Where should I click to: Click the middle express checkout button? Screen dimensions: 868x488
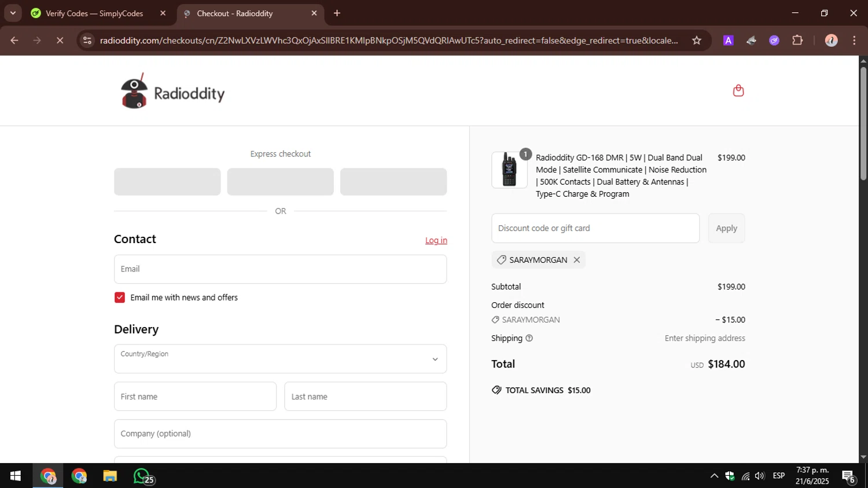point(280,182)
